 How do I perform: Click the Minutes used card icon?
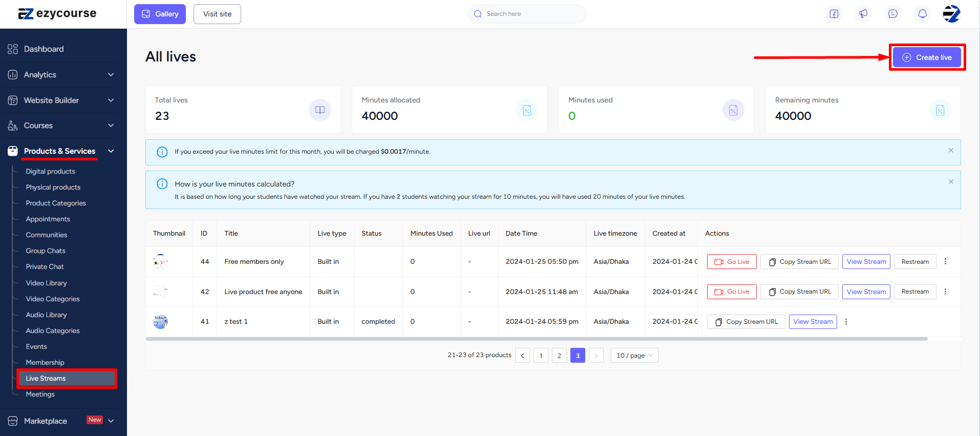(733, 110)
